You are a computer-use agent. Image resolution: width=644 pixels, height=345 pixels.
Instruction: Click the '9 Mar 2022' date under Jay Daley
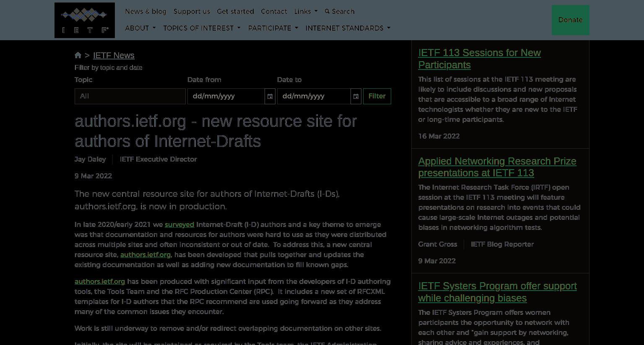93,176
